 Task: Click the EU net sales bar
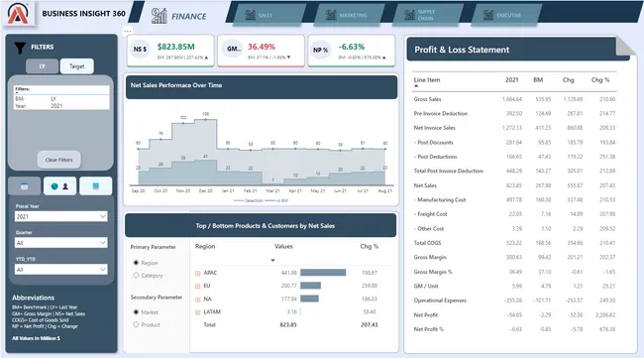point(310,286)
